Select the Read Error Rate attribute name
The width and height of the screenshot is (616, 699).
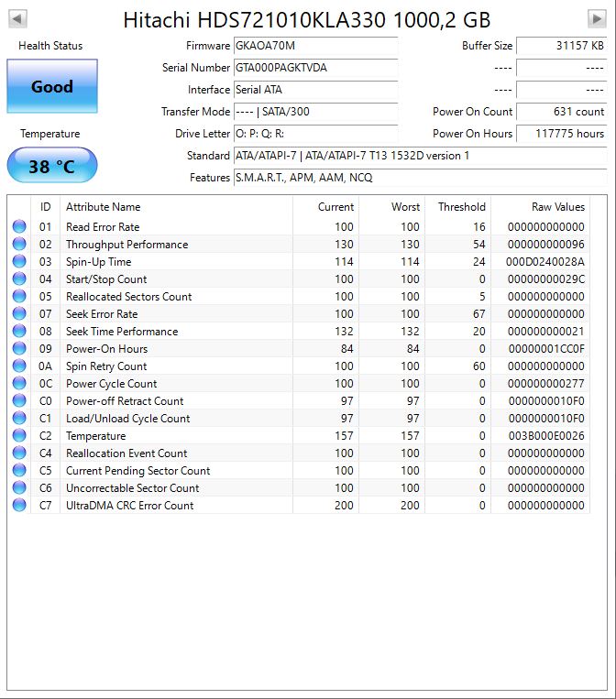click(x=103, y=227)
